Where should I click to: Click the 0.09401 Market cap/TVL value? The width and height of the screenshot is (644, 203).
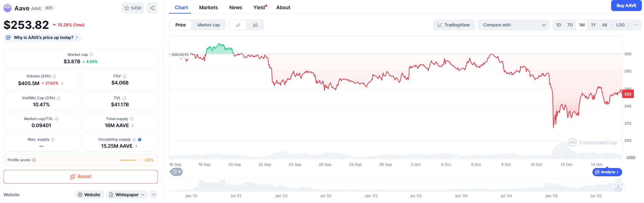tap(41, 126)
